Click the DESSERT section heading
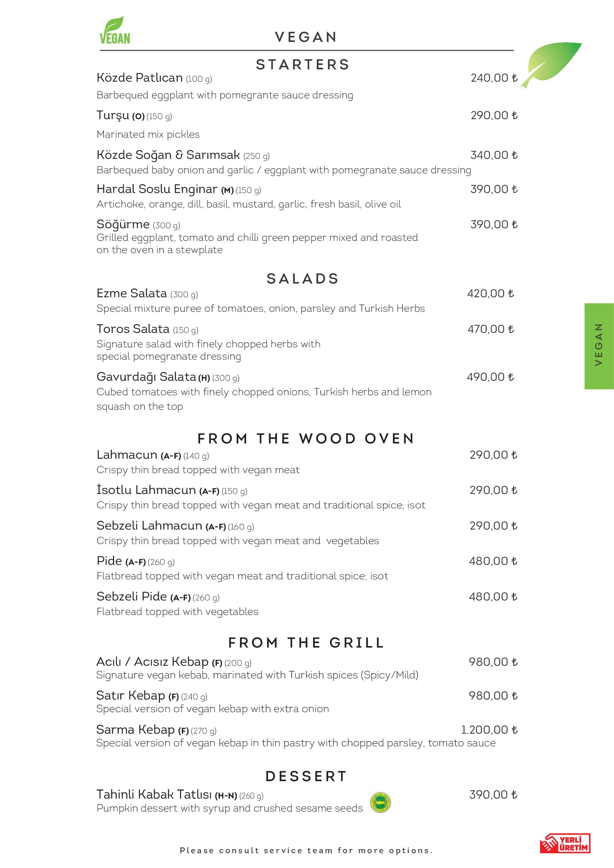The width and height of the screenshot is (614, 868). [x=306, y=776]
